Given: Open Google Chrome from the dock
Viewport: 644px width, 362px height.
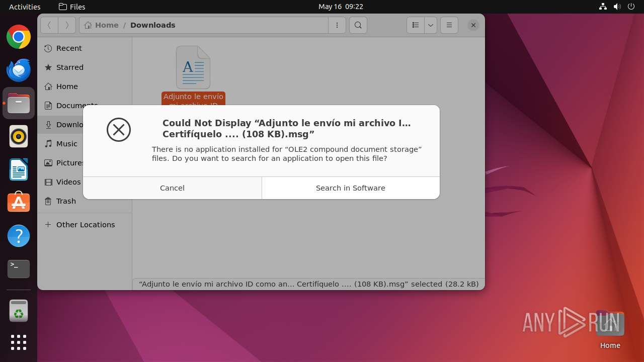Looking at the screenshot, I should tap(19, 37).
